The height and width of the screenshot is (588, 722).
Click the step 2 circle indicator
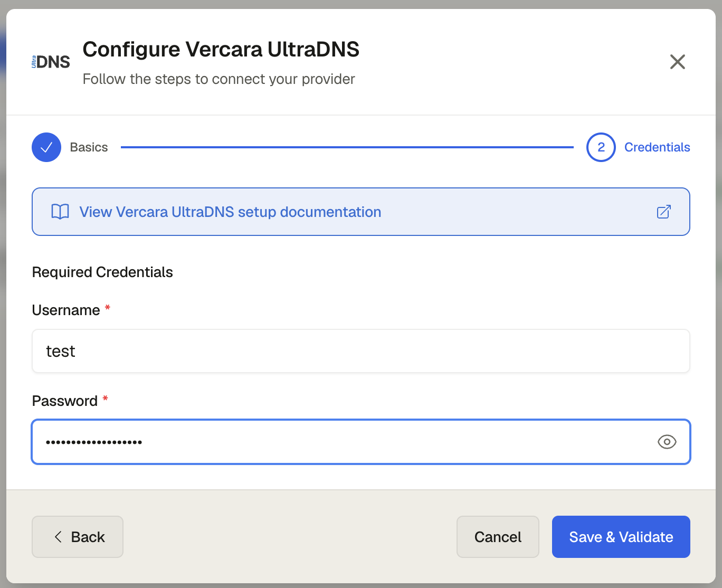click(x=601, y=147)
